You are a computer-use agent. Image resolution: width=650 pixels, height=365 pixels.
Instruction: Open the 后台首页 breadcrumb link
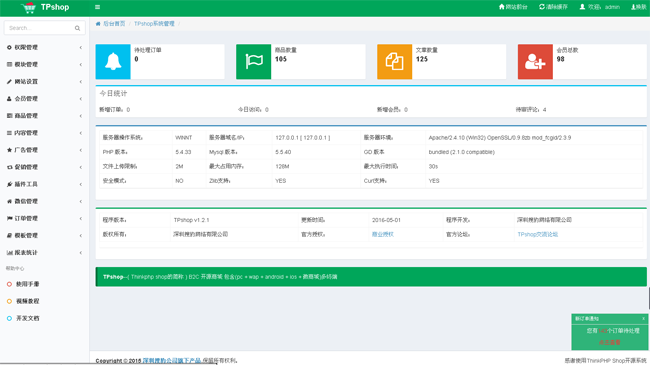click(x=114, y=24)
